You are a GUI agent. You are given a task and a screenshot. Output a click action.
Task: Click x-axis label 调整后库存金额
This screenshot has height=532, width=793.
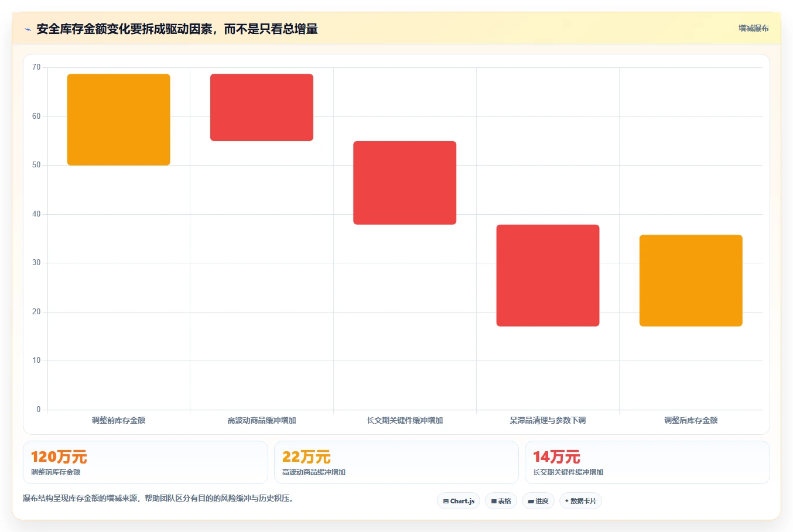[x=691, y=420]
